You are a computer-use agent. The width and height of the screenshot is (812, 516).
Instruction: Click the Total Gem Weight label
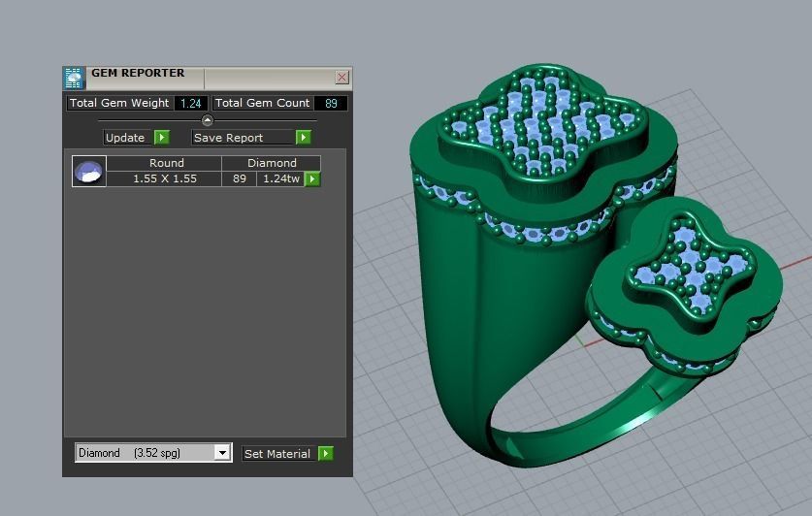[119, 103]
